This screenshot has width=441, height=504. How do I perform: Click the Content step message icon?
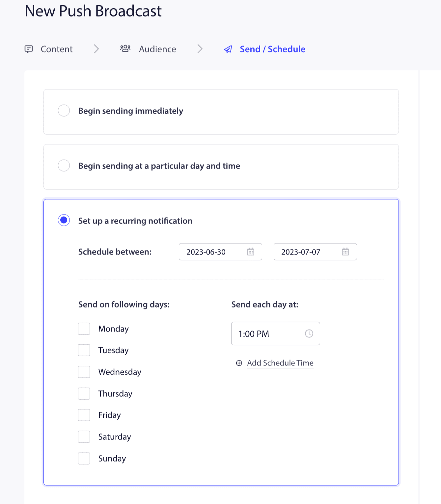coord(29,49)
